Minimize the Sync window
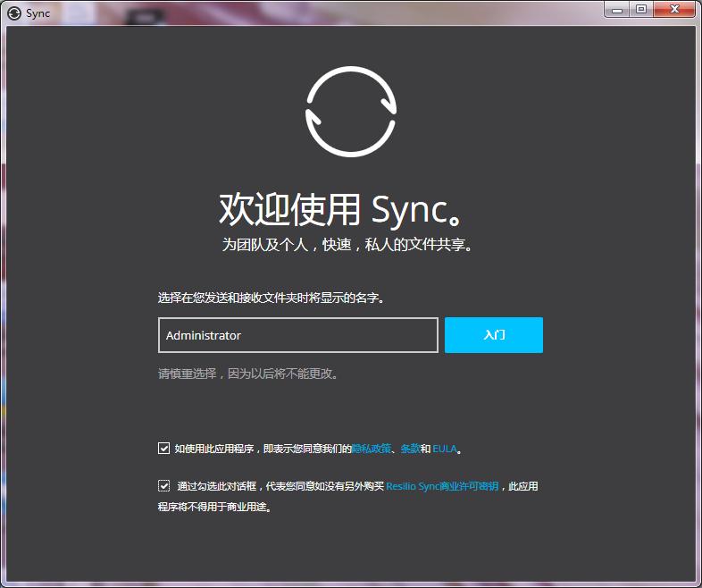 (617, 9)
